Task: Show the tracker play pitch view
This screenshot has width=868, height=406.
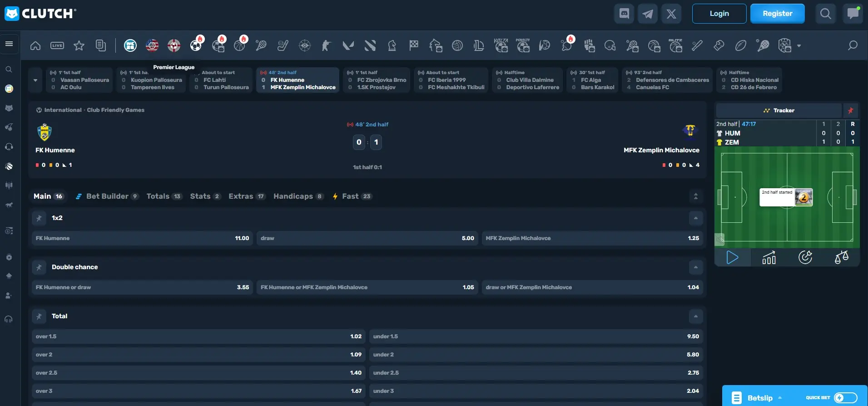Action: coord(732,258)
